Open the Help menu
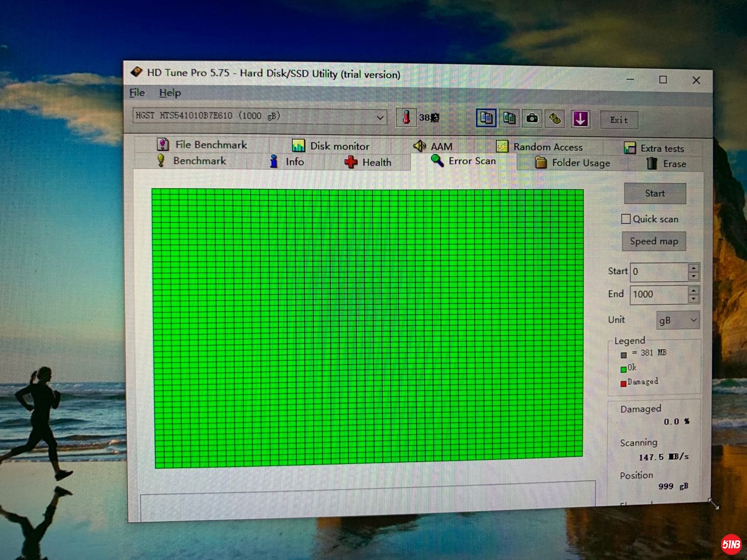The image size is (747, 560). pyautogui.click(x=170, y=93)
